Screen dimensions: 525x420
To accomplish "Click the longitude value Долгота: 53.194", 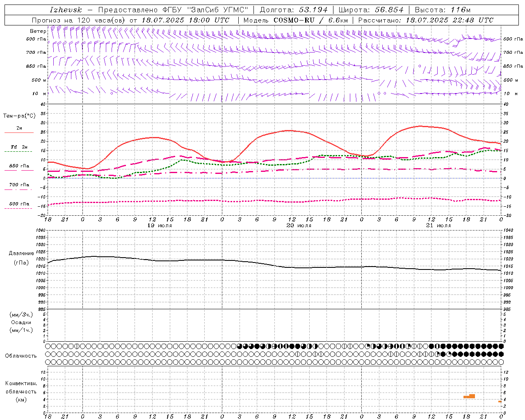I will point(294,10).
